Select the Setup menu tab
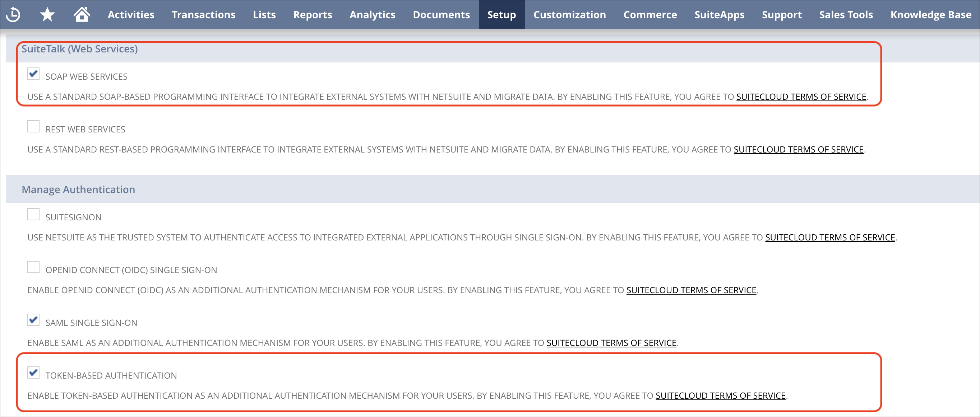The height and width of the screenshot is (417, 980). 501,14
